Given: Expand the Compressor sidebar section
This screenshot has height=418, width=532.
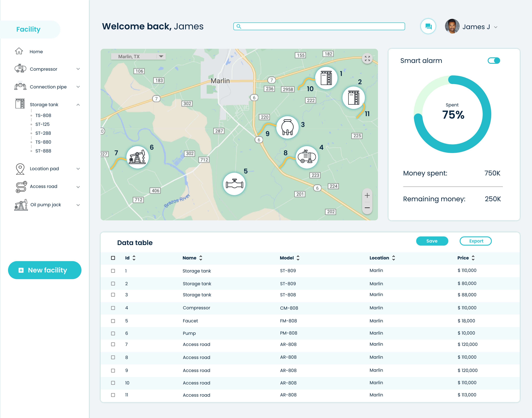Looking at the screenshot, I should point(78,69).
